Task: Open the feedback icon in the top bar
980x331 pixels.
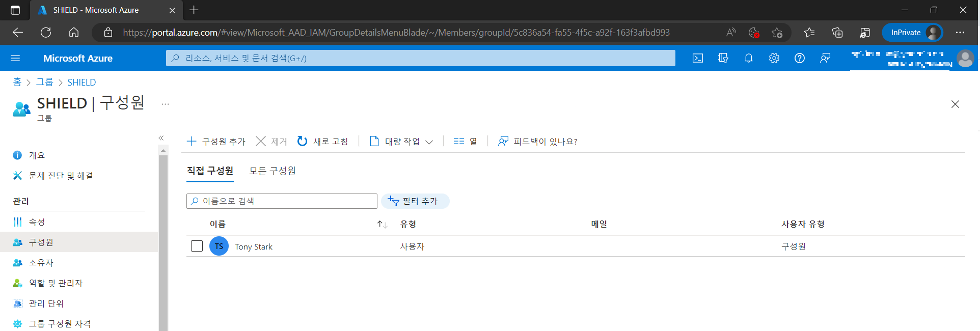Action: (x=825, y=58)
